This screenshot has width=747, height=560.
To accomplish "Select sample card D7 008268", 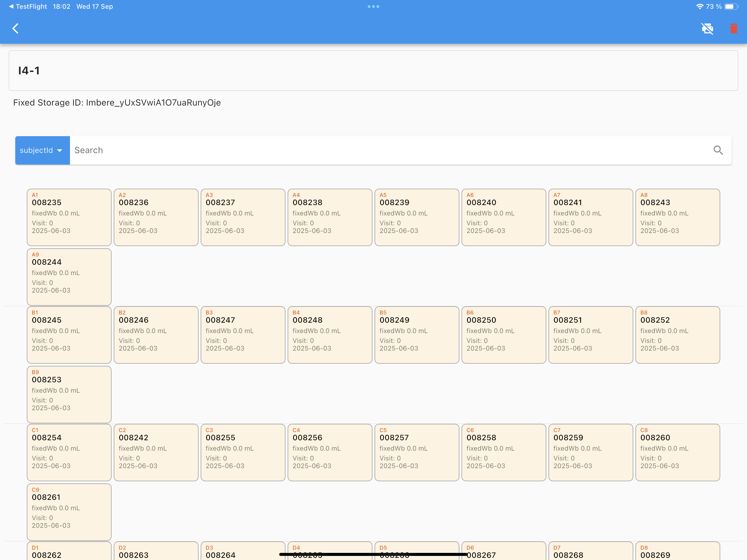I will (x=590, y=552).
